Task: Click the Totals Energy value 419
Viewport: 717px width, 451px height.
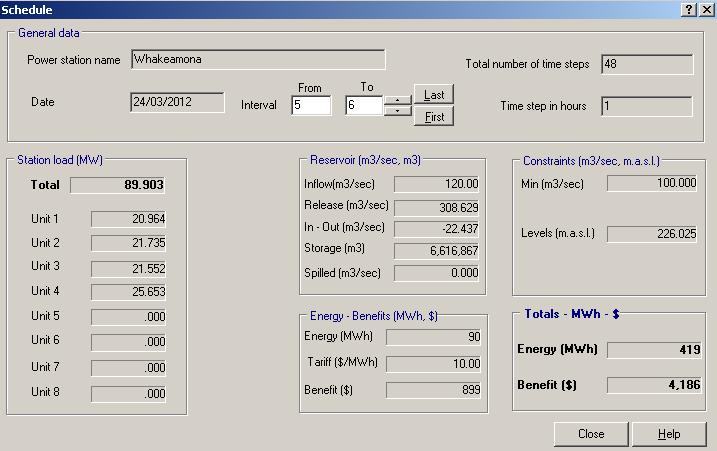Action: point(654,349)
